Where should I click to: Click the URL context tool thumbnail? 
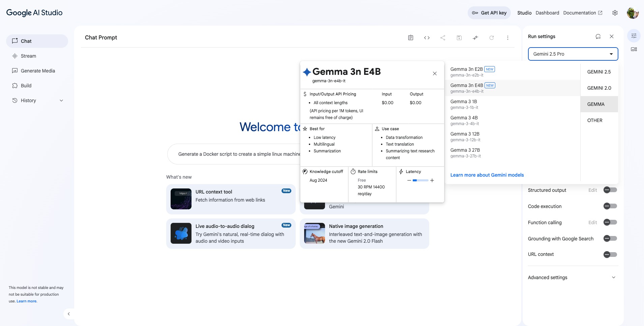click(181, 199)
